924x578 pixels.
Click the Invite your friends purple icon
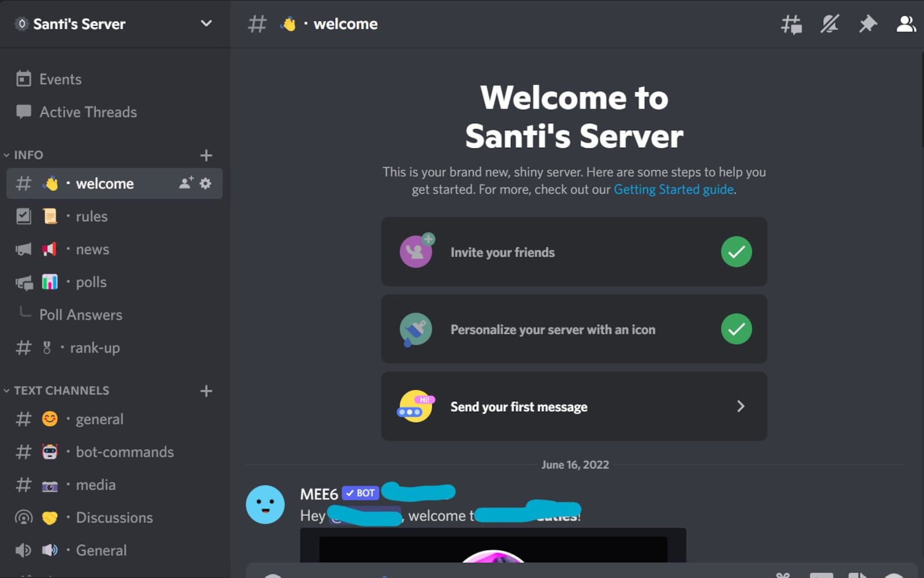click(417, 251)
